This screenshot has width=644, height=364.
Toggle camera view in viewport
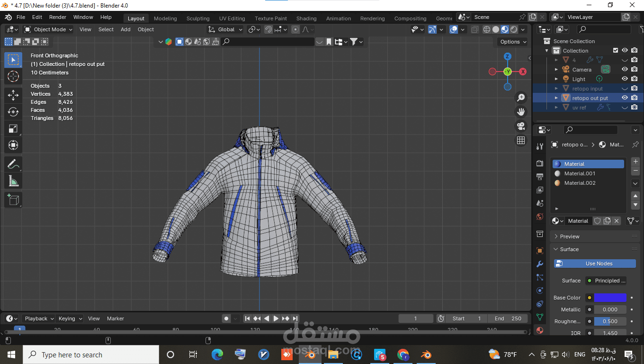(521, 126)
